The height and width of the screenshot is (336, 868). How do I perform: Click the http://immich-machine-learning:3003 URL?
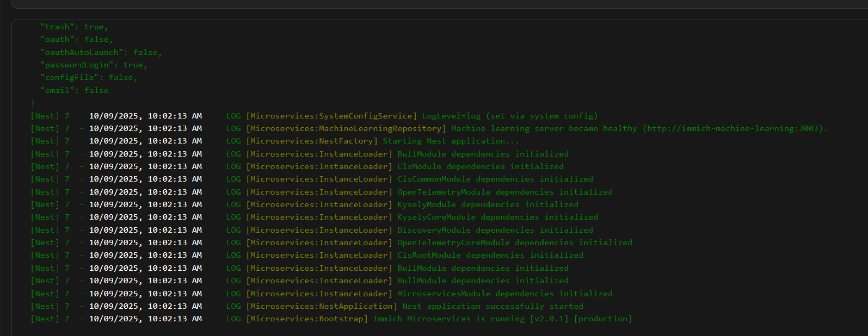[x=732, y=128]
